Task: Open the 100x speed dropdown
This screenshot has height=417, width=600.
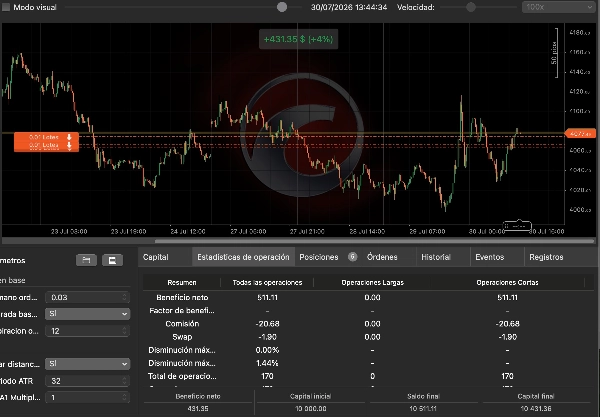Action: [x=558, y=7]
